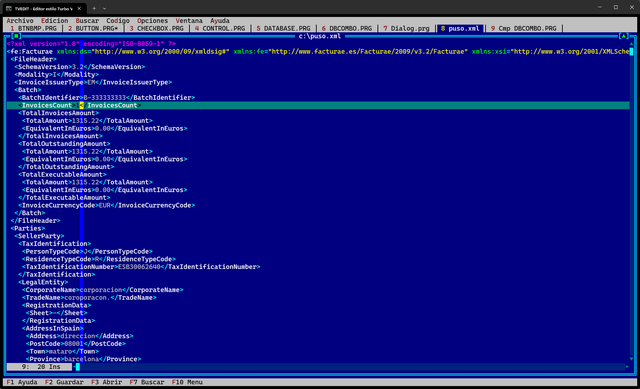Click the SellerParty tag line

point(39,236)
